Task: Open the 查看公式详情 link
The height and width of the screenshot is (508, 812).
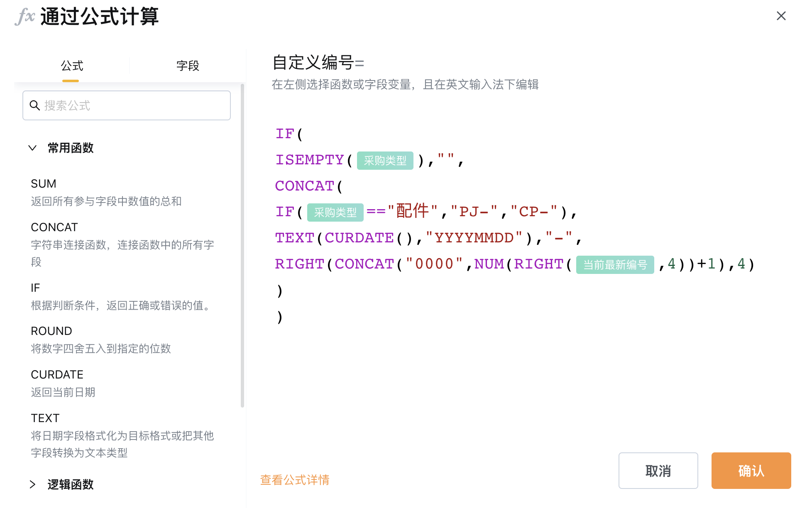Action: [x=295, y=480]
